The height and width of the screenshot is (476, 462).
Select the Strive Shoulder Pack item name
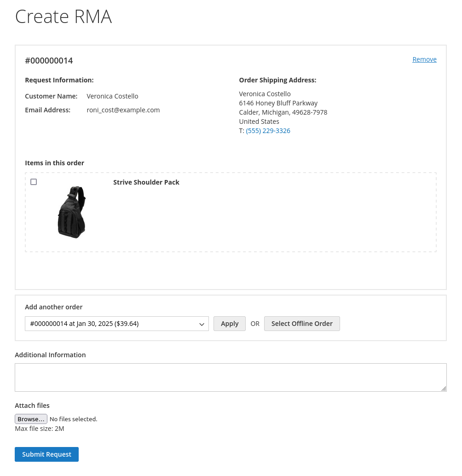click(x=146, y=182)
